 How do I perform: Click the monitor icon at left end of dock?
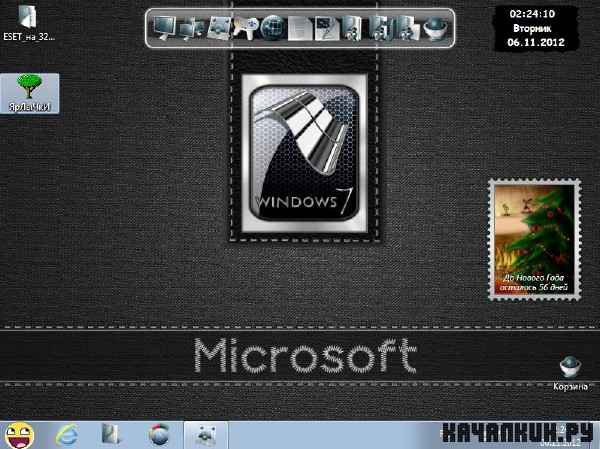point(165,28)
